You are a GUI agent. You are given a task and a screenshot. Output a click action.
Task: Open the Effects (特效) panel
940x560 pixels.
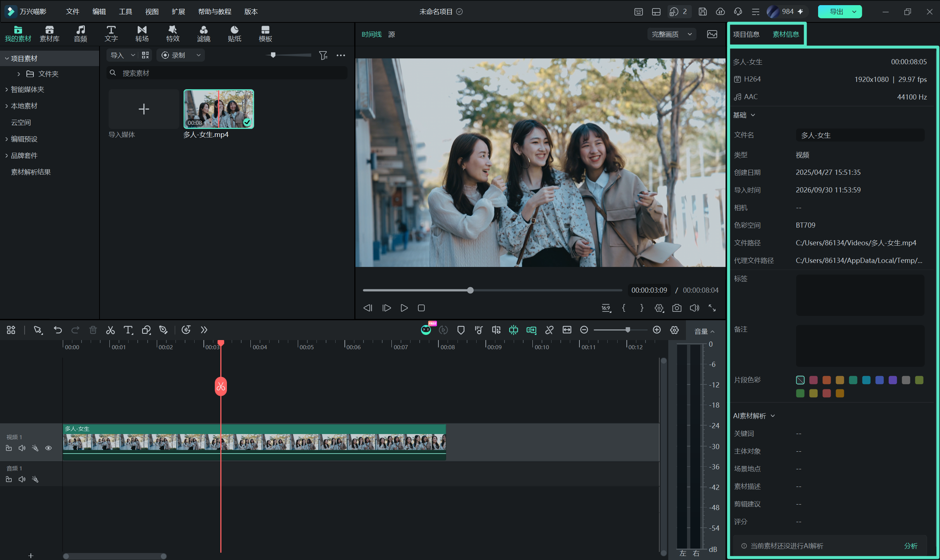(x=173, y=34)
